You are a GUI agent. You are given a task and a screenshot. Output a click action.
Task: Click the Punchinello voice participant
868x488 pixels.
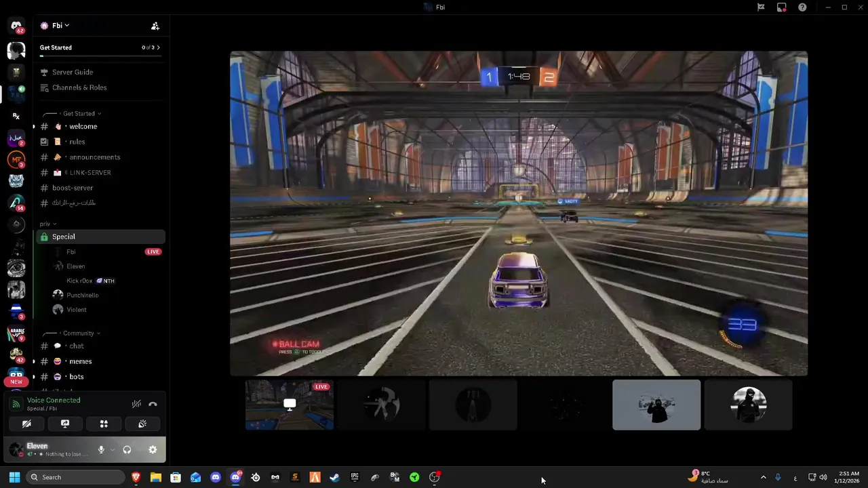pos(108,295)
